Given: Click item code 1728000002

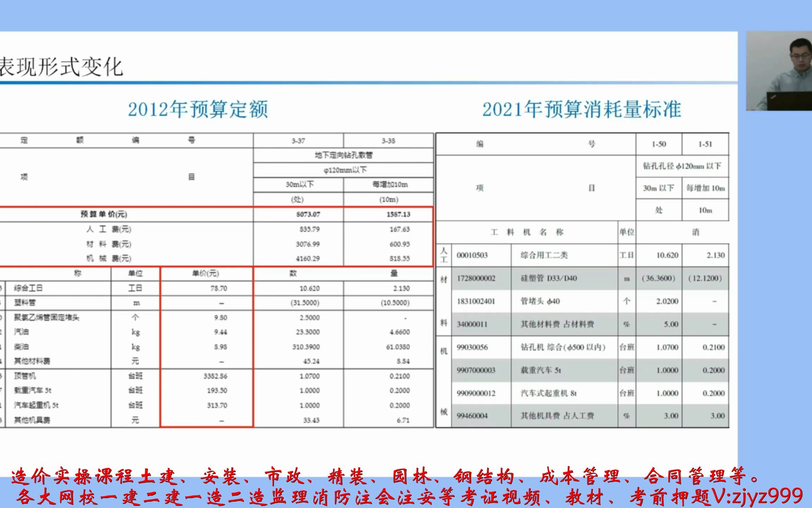Looking at the screenshot, I should [x=476, y=278].
